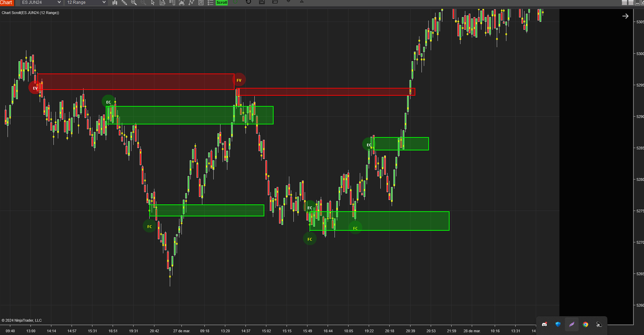
Task: Open Google Chrome tray icon
Action: tap(586, 324)
